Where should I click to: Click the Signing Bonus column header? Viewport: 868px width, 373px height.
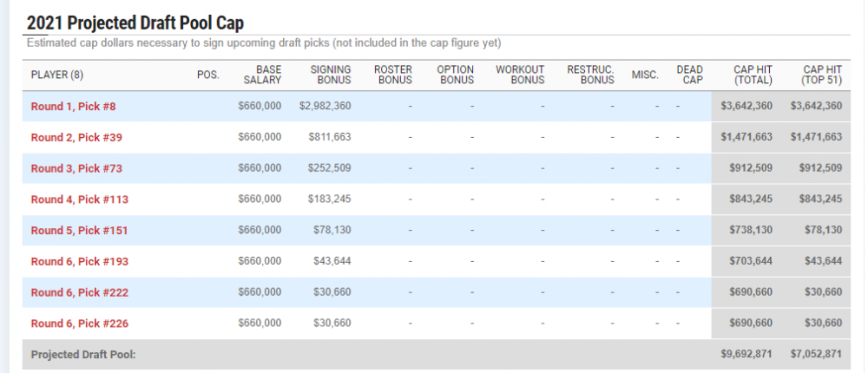330,75
